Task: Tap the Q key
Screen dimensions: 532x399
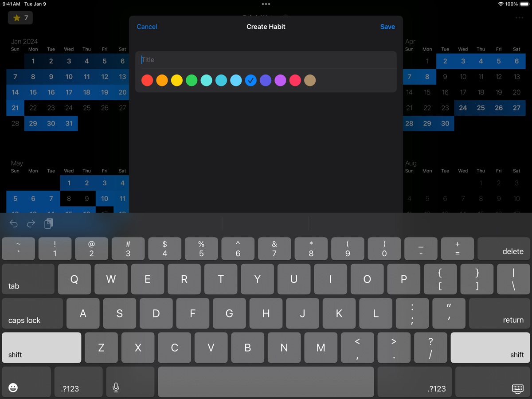Action: pyautogui.click(x=74, y=279)
